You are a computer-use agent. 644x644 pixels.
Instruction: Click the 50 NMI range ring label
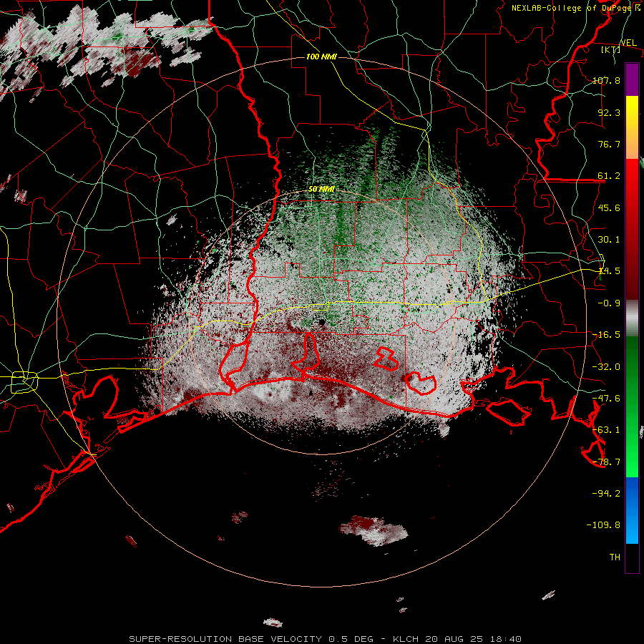click(321, 189)
